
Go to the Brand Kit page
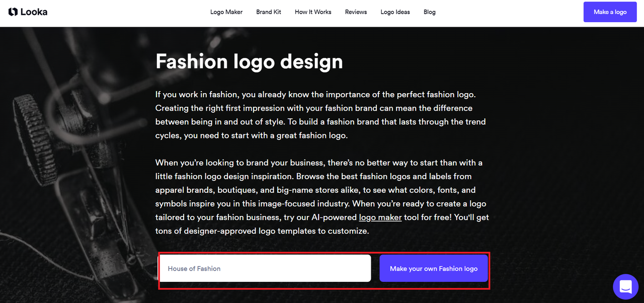click(x=269, y=12)
